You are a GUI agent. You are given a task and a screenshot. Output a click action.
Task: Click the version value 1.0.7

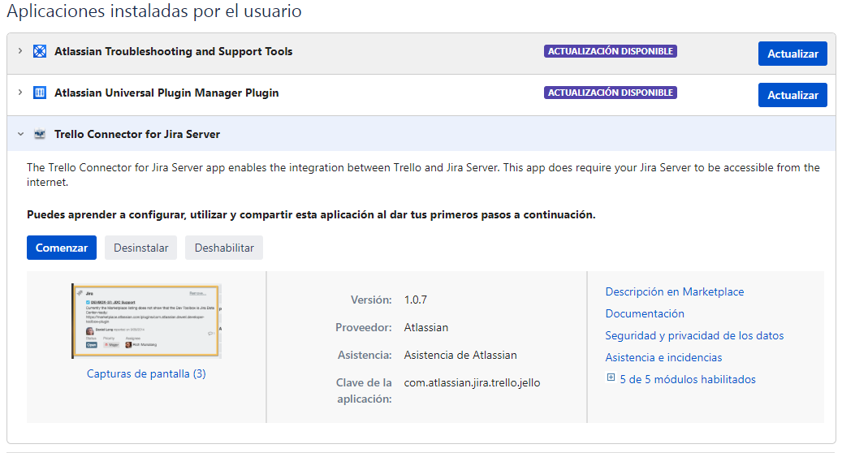(415, 300)
